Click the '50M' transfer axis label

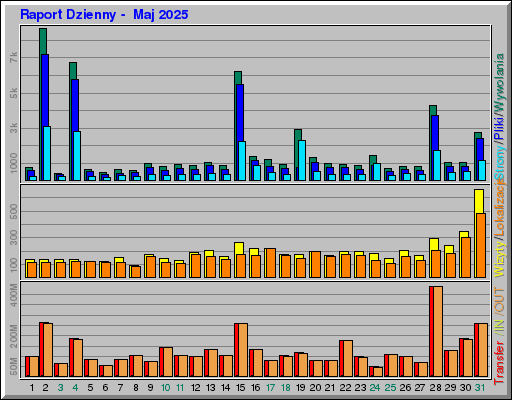[x=14, y=366]
